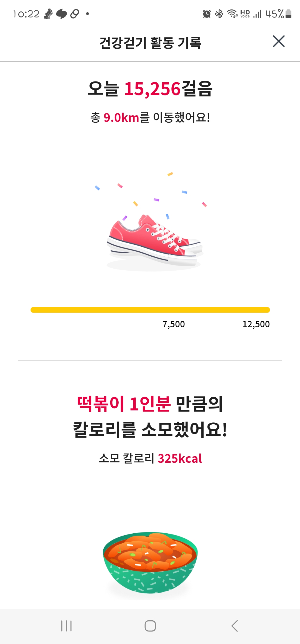Tap the 9.0km distance text

tap(122, 118)
